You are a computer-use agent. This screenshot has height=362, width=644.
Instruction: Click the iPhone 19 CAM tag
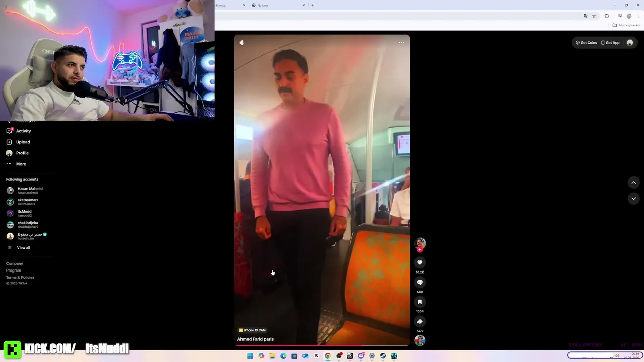(x=252, y=330)
